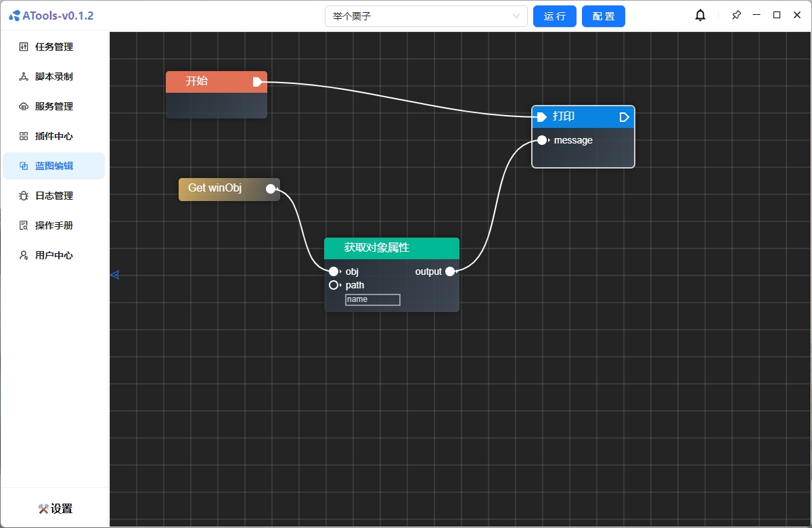This screenshot has height=528, width=812.
Task: Click the 服务管理 cloud icon
Action: coord(24,107)
